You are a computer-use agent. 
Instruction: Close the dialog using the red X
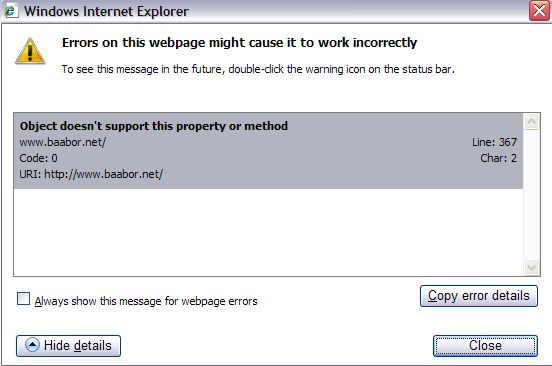coord(539,11)
